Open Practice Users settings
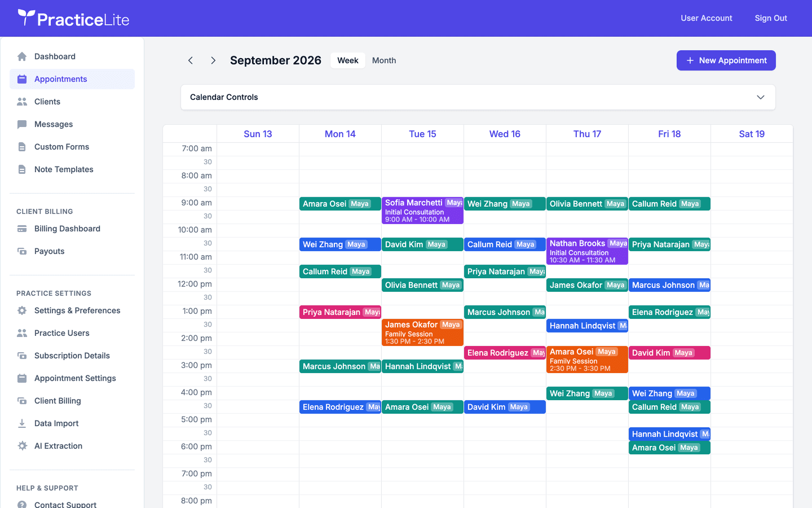 click(72, 333)
